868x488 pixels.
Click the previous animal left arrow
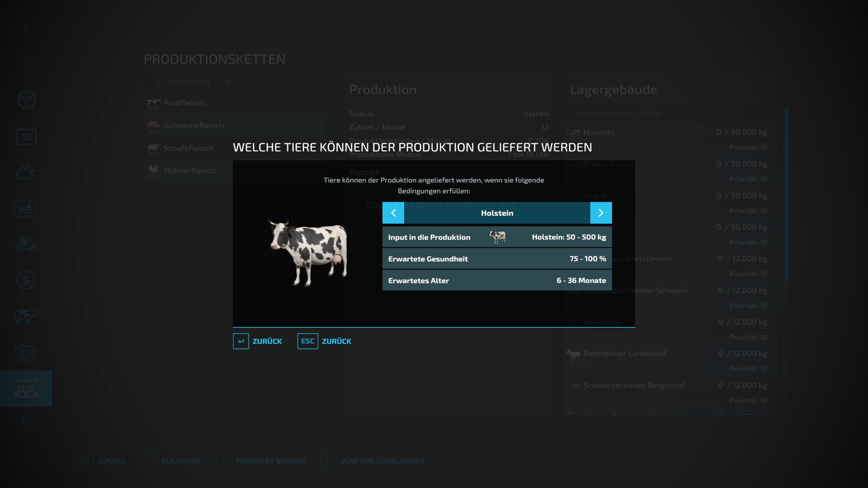(393, 213)
